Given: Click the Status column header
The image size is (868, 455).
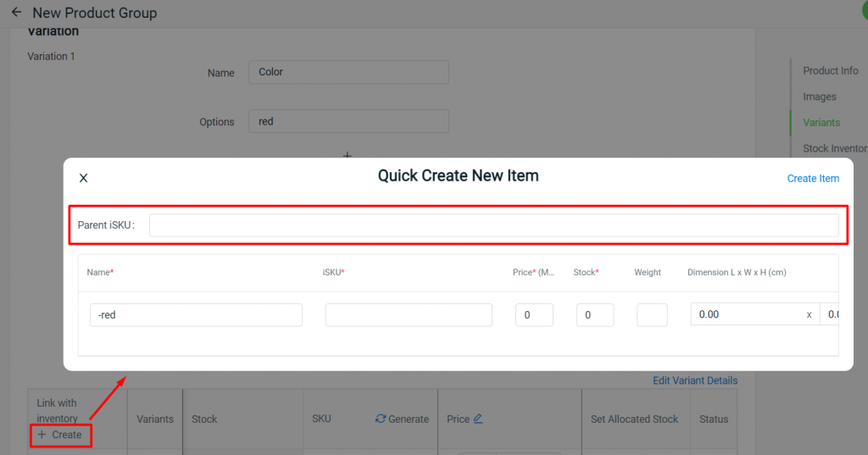Looking at the screenshot, I should point(714,419).
